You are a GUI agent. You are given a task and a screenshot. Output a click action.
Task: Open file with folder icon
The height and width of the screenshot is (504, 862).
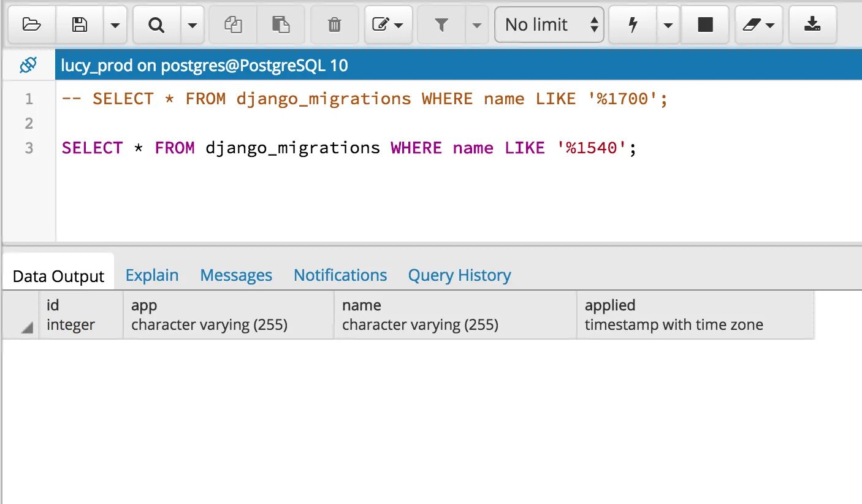click(x=31, y=25)
